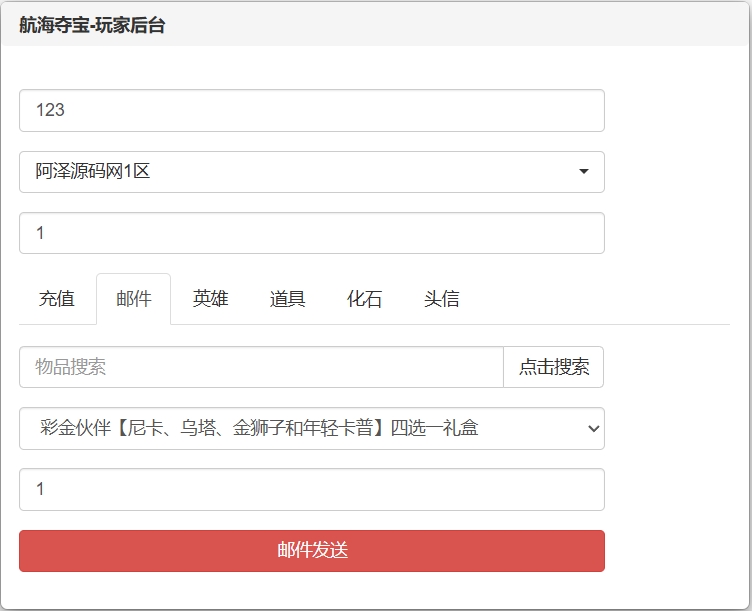
Task: Click the chevron on the item select box
Action: (593, 429)
